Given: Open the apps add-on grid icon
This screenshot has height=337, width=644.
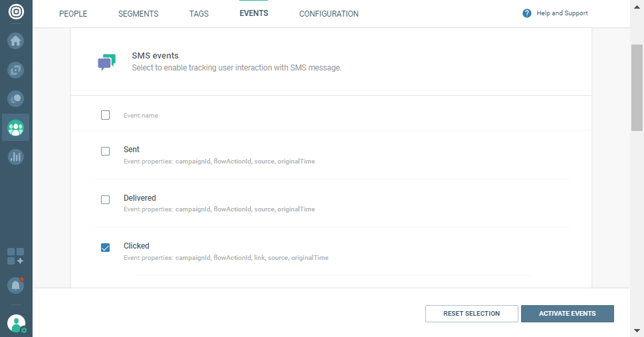Looking at the screenshot, I should (16, 257).
